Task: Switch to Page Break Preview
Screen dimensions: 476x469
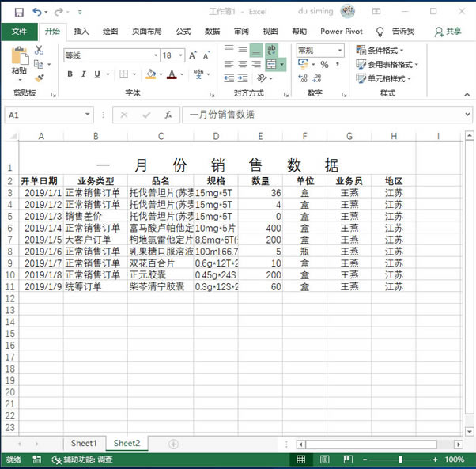Action: pyautogui.click(x=348, y=460)
